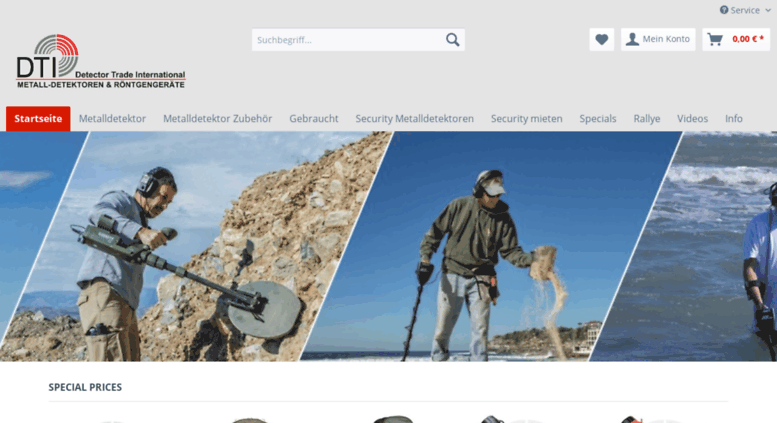The height and width of the screenshot is (423, 777).
Task: Click banner image of ocean waves
Action: click(x=694, y=246)
